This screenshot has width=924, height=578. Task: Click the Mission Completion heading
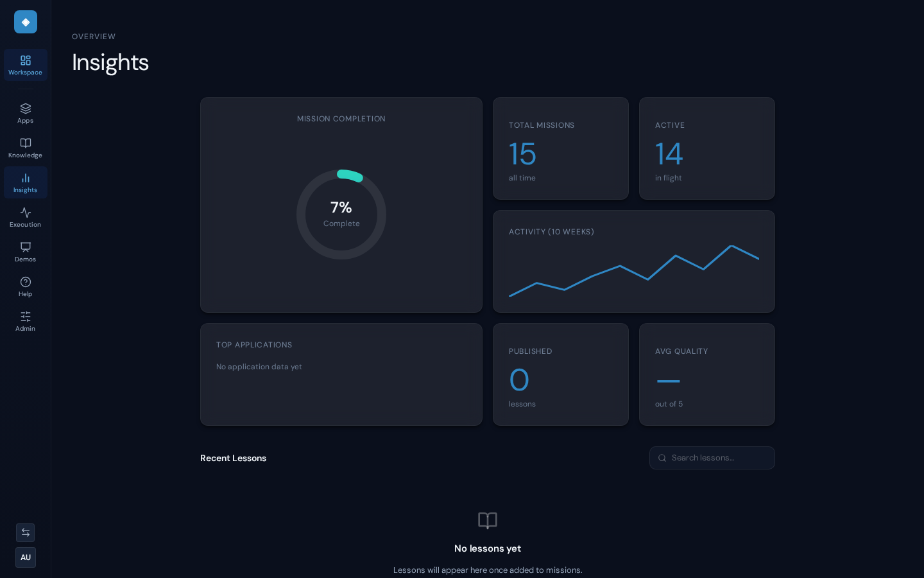pyautogui.click(x=341, y=119)
